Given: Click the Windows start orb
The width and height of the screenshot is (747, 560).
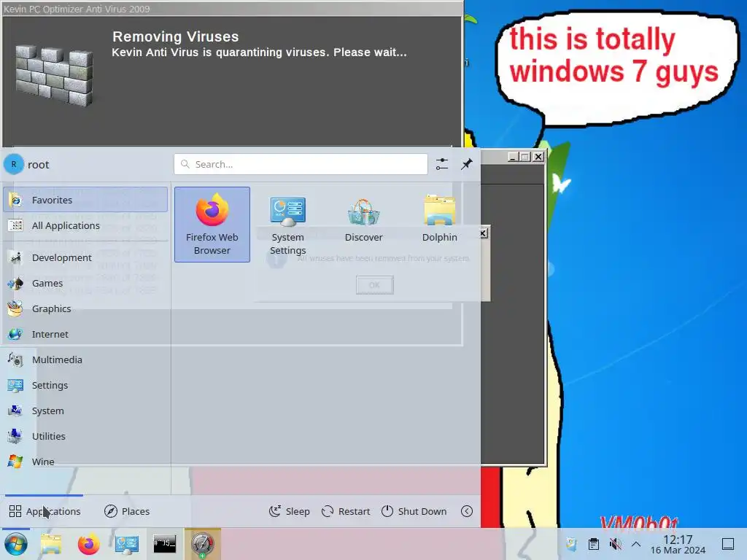Looking at the screenshot, I should point(16,544).
